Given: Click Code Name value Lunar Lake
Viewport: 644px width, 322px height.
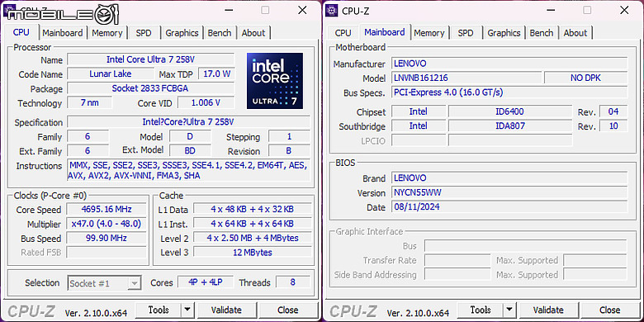Looking at the screenshot, I should (x=111, y=74).
